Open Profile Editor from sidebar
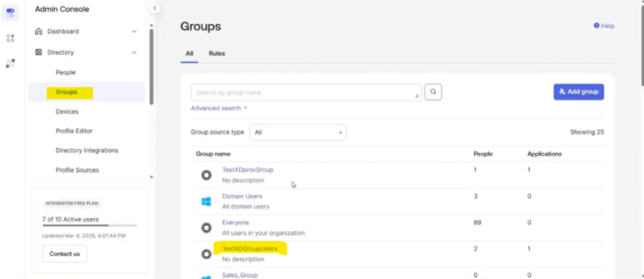Screen dimensions: 644x279 coord(74,131)
